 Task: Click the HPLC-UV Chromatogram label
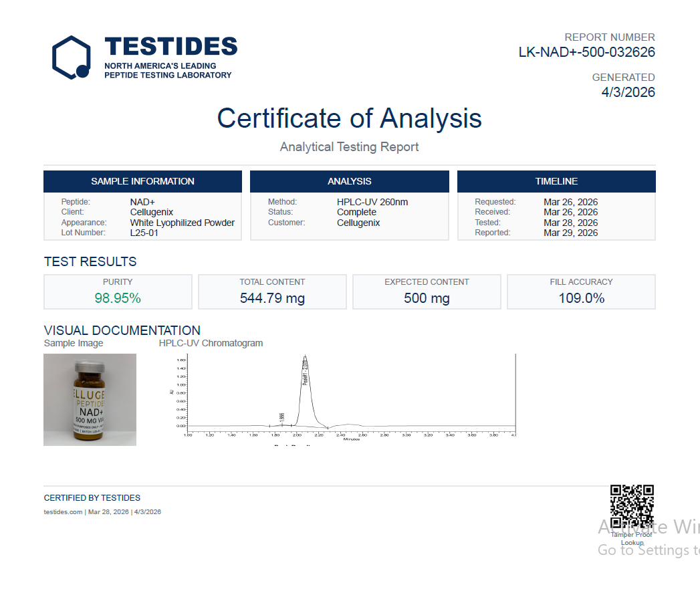point(211,343)
